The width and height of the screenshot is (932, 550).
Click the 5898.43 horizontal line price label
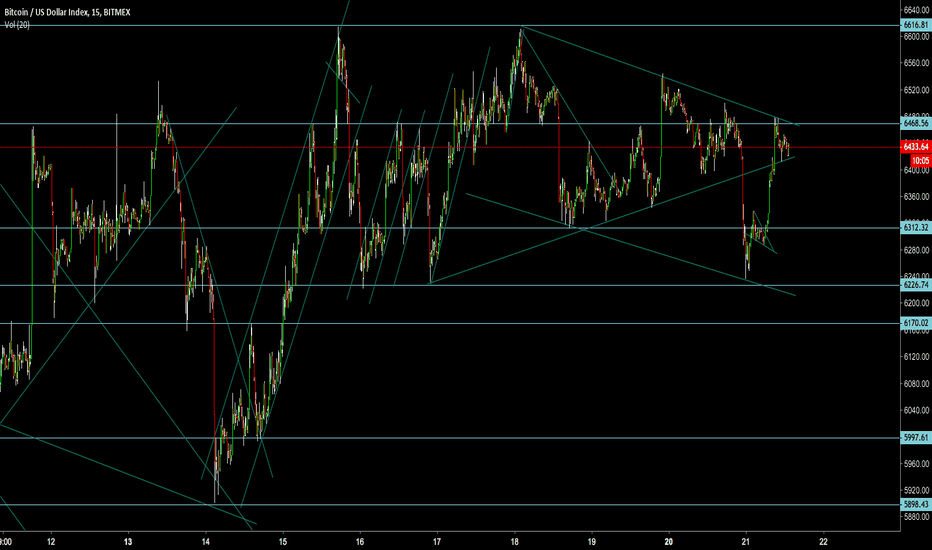tap(915, 505)
